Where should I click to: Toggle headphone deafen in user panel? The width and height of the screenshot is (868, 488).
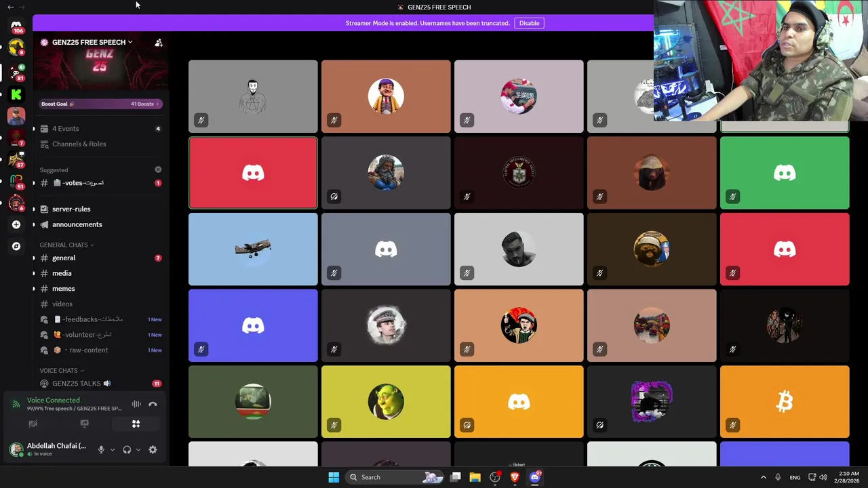[x=127, y=449]
